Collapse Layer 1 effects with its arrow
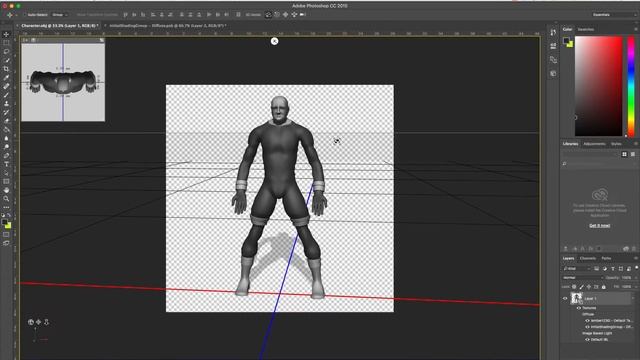 click(x=633, y=298)
